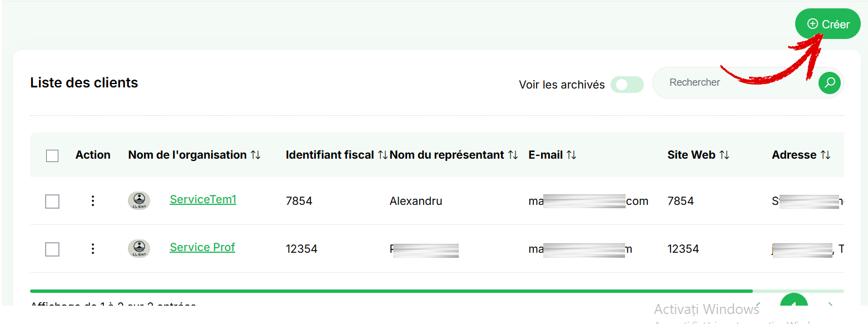
Task: Sort by Identifiant fiscal arrows
Action: [383, 155]
